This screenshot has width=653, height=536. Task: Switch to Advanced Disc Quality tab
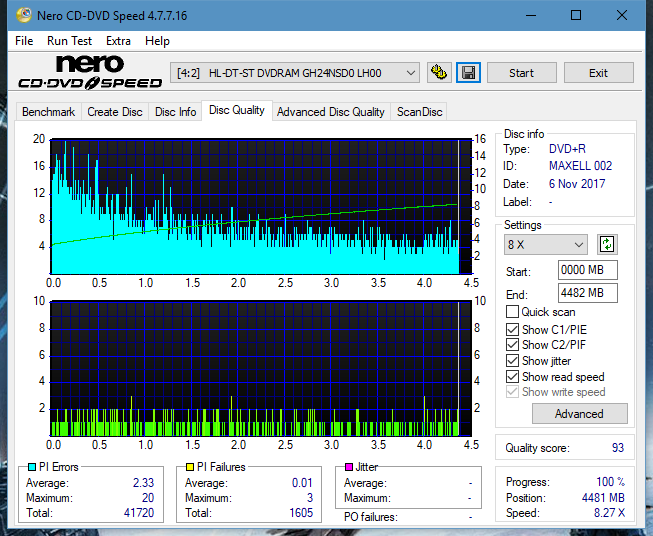pyautogui.click(x=331, y=112)
